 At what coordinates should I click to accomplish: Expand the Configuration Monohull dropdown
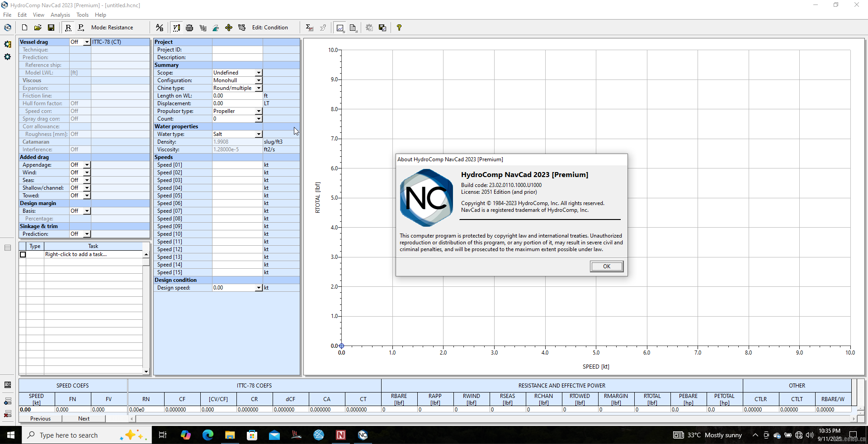[x=259, y=80]
